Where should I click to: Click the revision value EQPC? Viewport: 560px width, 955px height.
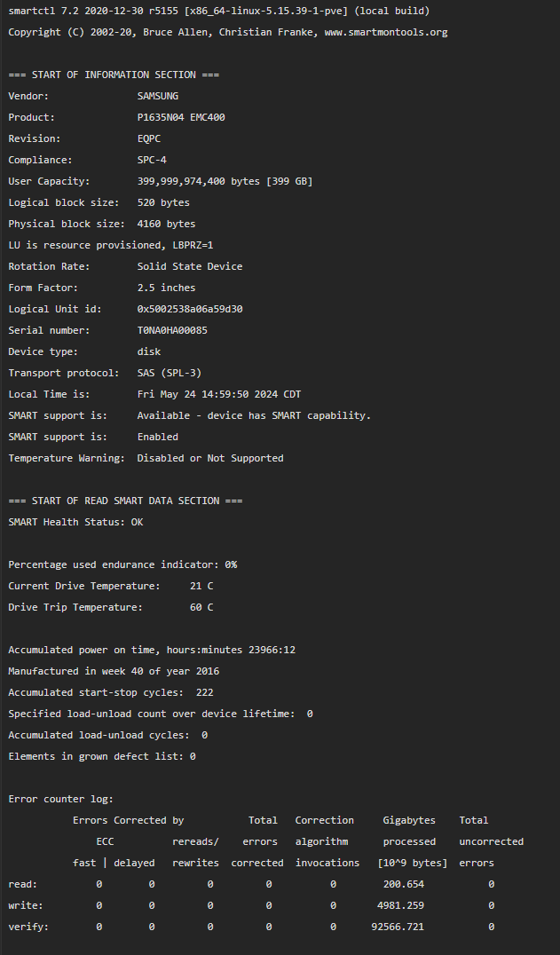tap(149, 138)
